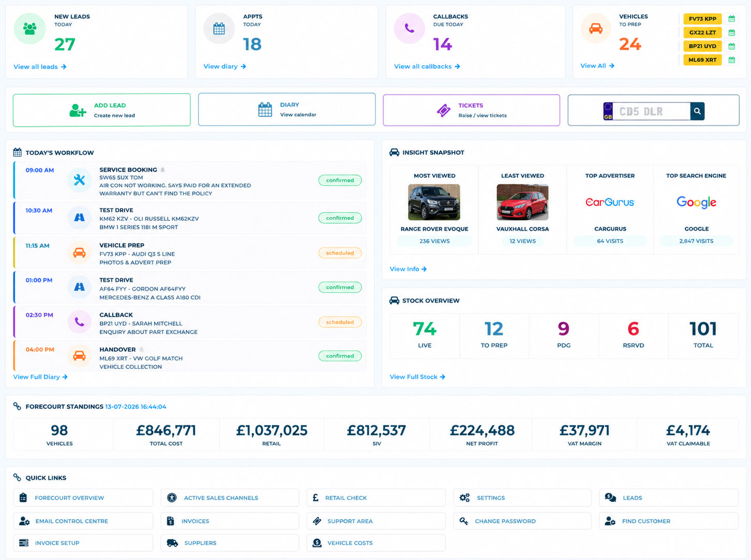Open calendar icon beside ML69 XRT plate
The height and width of the screenshot is (560, 751).
(x=731, y=60)
